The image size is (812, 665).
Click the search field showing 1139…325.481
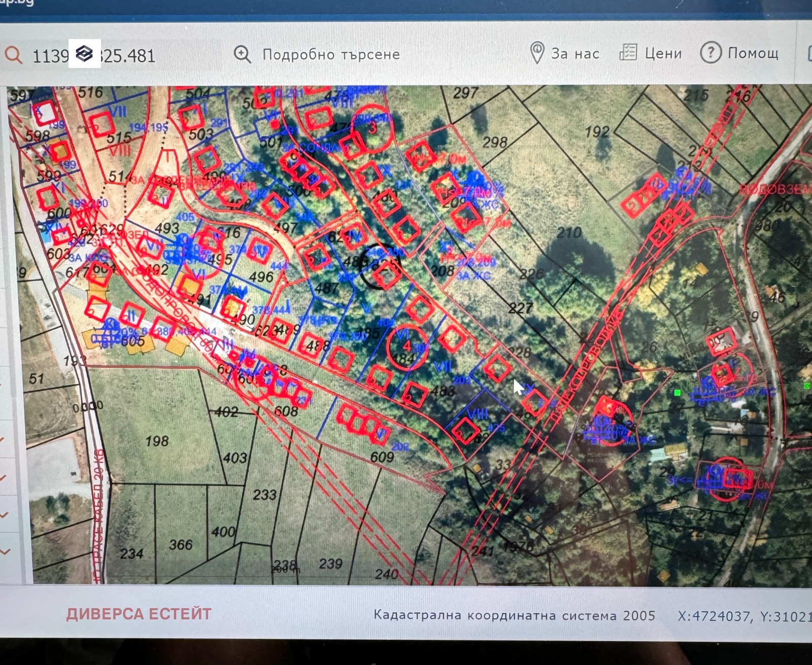click(x=127, y=56)
